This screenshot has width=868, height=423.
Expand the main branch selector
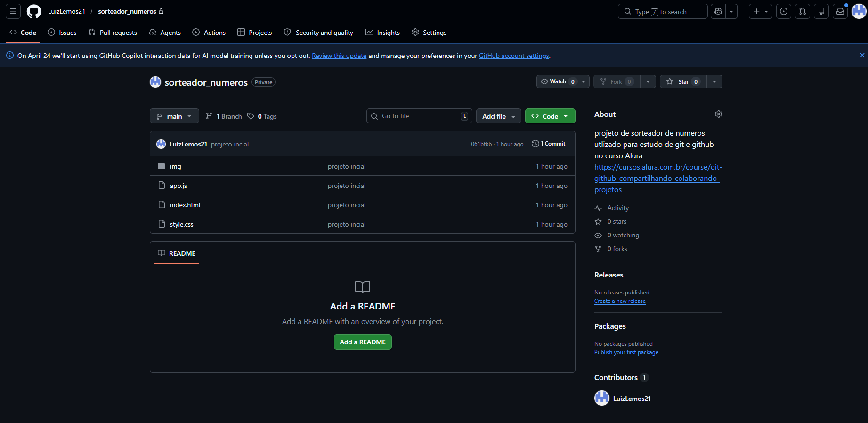[174, 116]
